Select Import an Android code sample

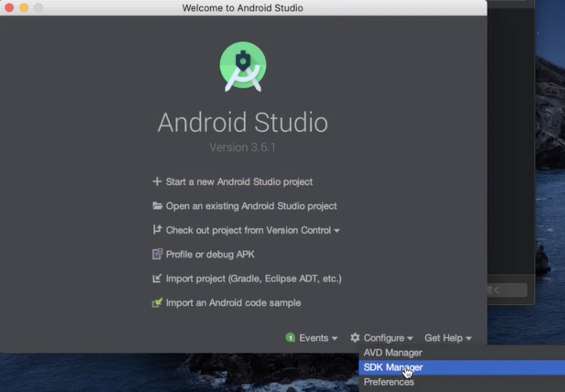(x=233, y=303)
